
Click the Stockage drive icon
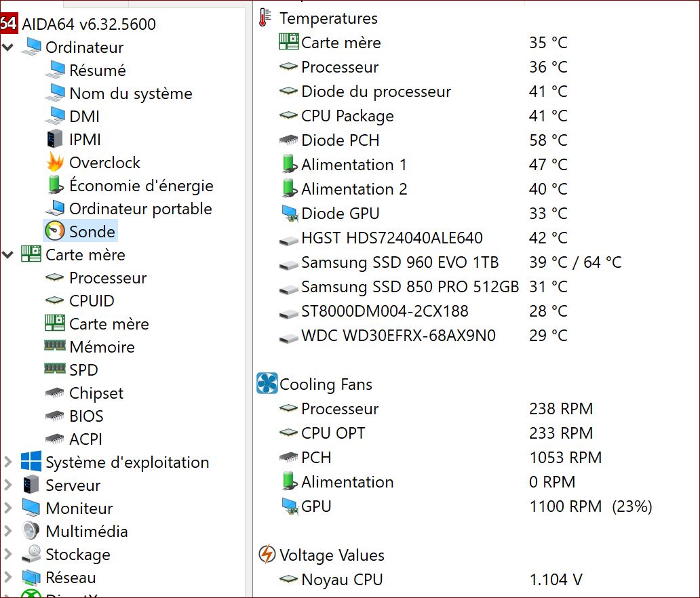coord(31,554)
